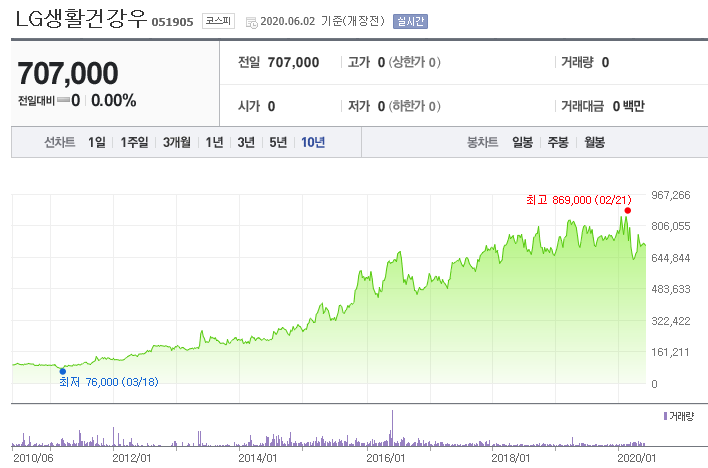Image resolution: width=708 pixels, height=468 pixels.
Task: Click the blue 최저 low point marker
Action: click(63, 371)
